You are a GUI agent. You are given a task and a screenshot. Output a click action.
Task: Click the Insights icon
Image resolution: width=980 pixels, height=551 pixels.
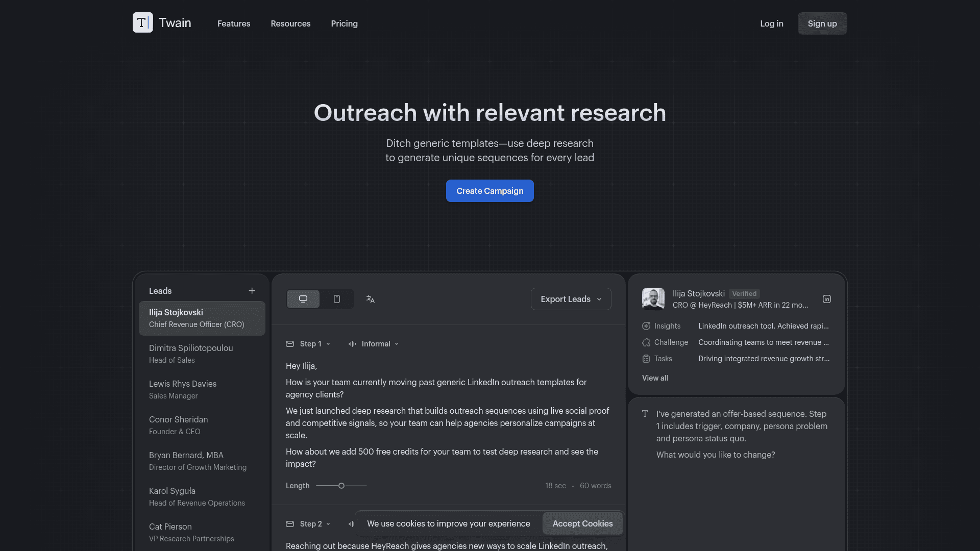[x=646, y=326]
